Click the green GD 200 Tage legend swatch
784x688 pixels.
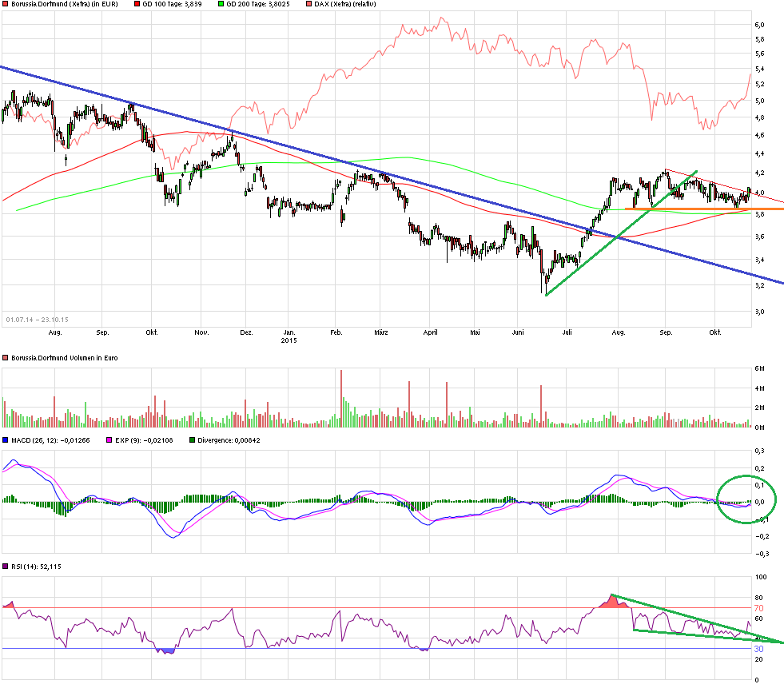coord(221,4)
